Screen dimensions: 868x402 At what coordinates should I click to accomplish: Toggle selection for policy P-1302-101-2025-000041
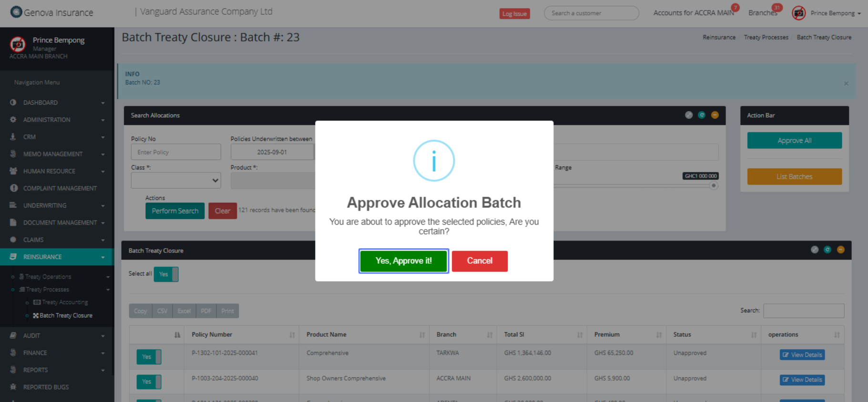pos(149,357)
